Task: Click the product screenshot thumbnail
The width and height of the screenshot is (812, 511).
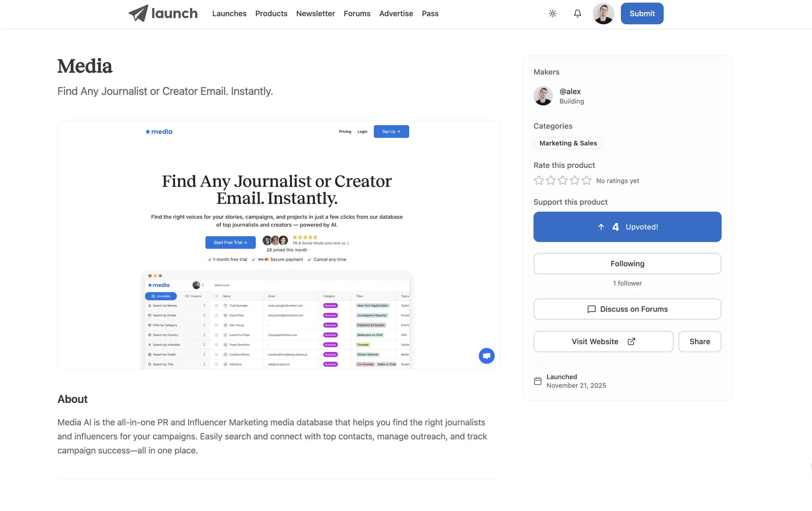Action: 279,245
